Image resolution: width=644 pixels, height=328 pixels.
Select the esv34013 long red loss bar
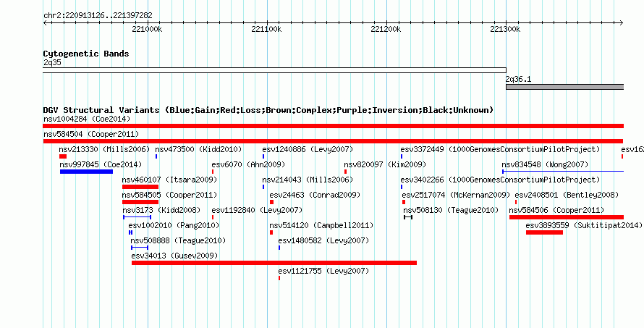(x=274, y=263)
